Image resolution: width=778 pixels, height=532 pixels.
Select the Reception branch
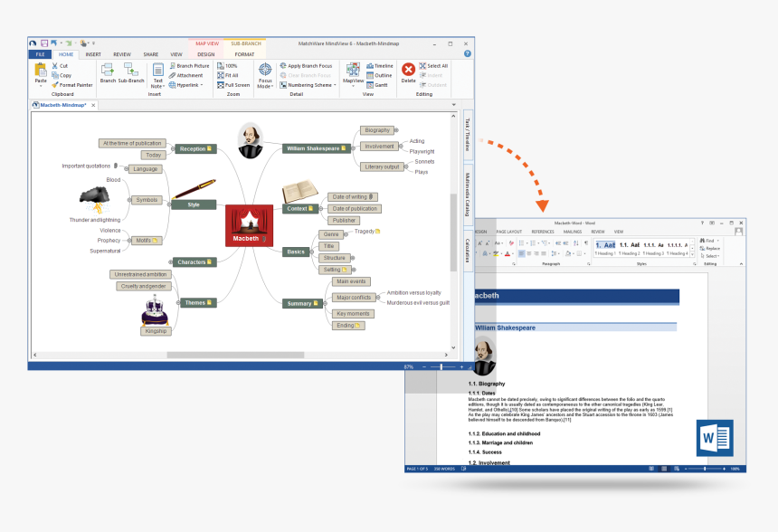195,149
